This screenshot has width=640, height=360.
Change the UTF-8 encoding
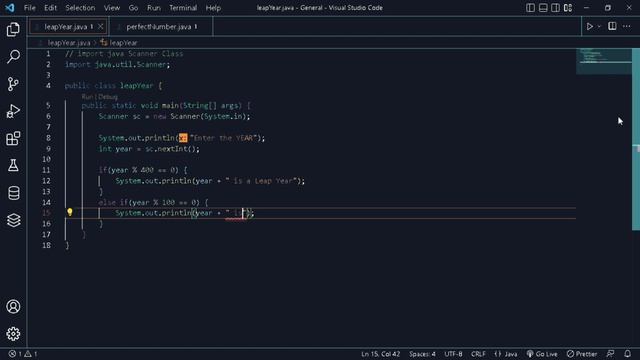click(453, 354)
